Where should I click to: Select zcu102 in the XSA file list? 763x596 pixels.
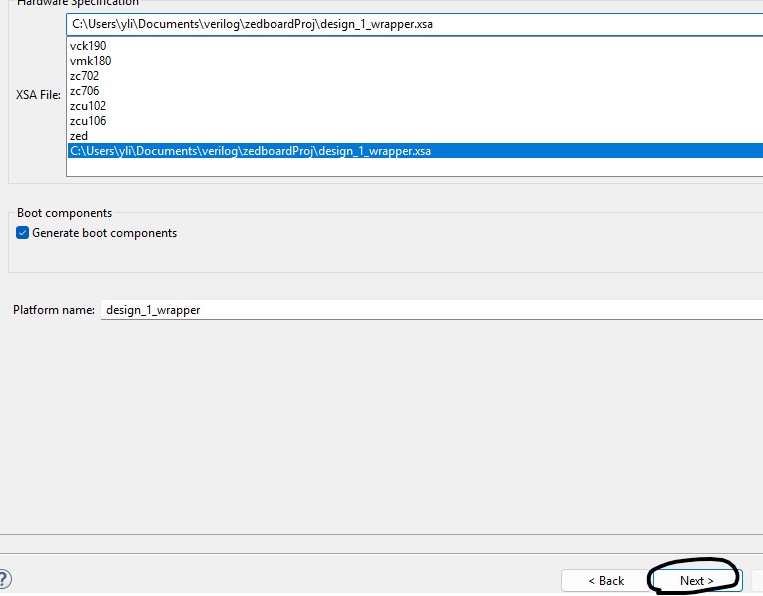pyautogui.click(x=88, y=106)
